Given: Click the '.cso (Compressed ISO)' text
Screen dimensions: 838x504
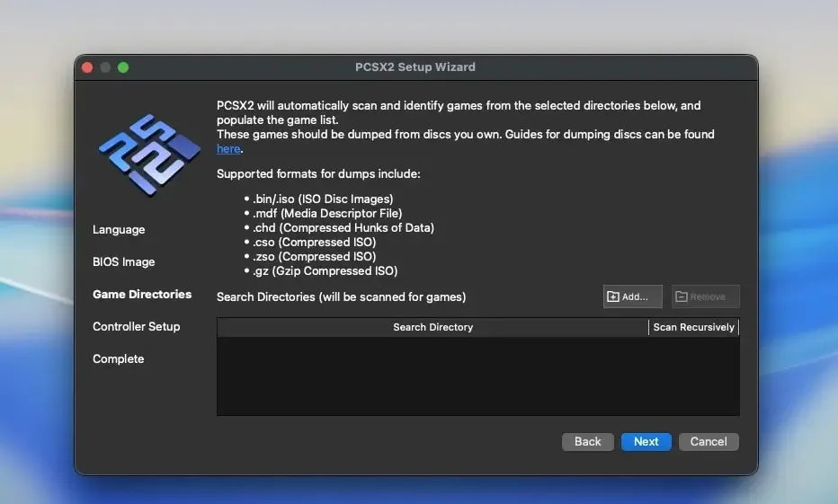Looking at the screenshot, I should coord(315,243).
